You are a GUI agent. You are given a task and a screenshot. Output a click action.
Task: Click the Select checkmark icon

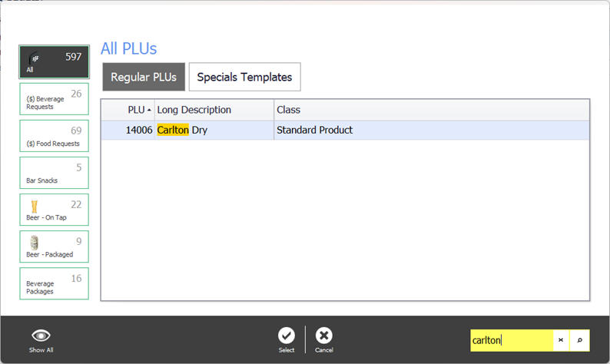point(287,336)
